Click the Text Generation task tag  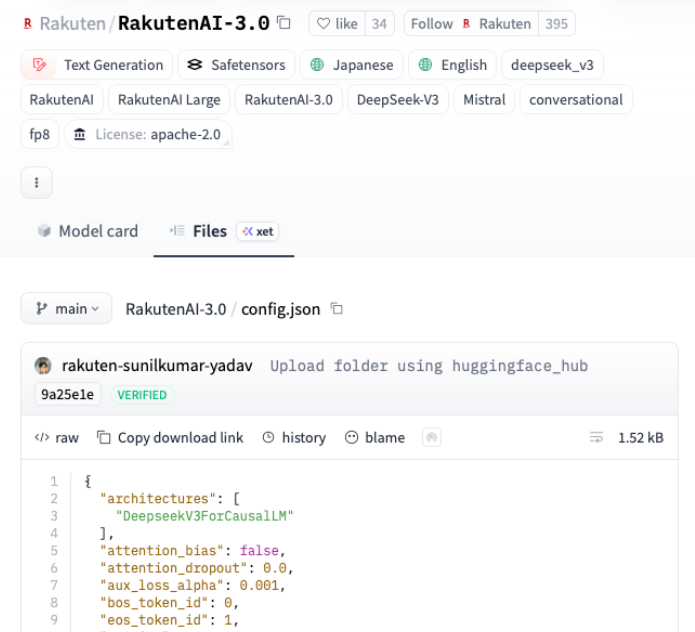point(97,65)
